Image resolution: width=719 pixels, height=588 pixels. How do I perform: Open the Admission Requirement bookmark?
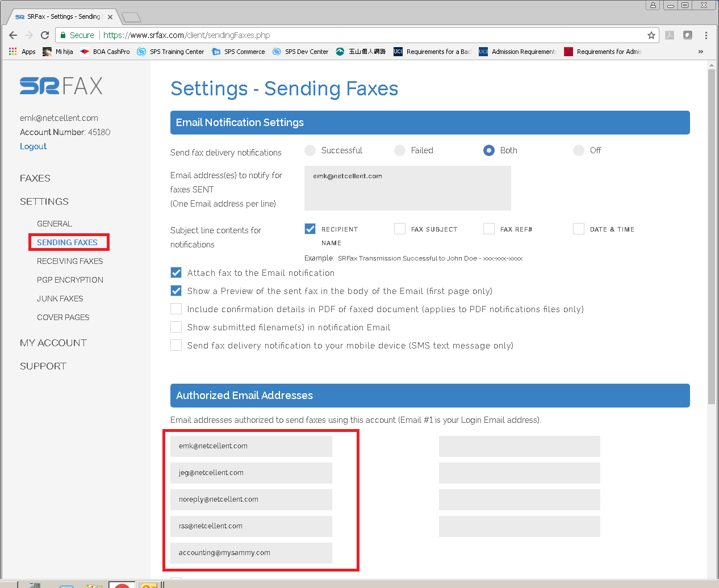517,52
